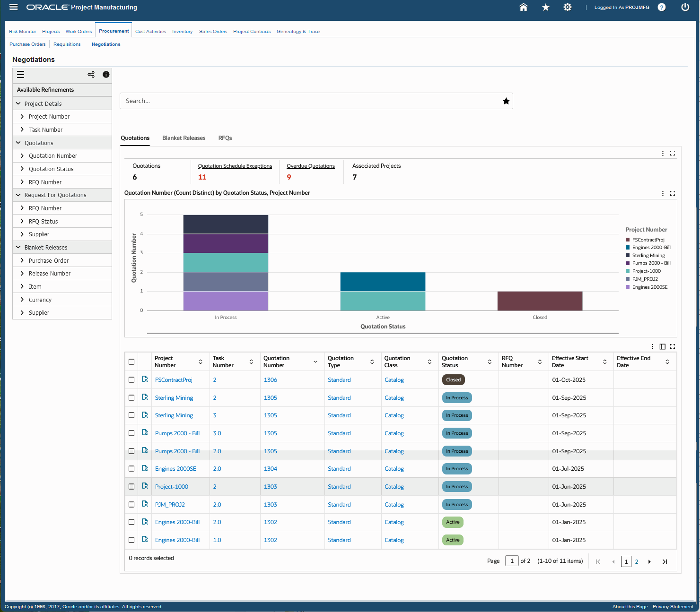Check the Engines 2000SE row checkbox
Viewport: 700px width, 612px height.
(131, 469)
